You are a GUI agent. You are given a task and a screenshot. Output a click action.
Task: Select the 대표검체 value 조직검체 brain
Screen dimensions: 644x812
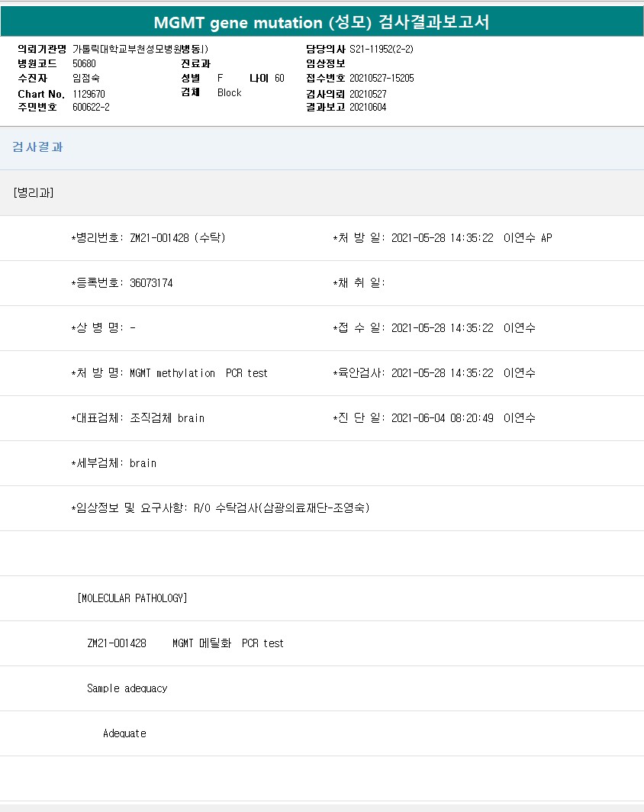click(x=167, y=418)
